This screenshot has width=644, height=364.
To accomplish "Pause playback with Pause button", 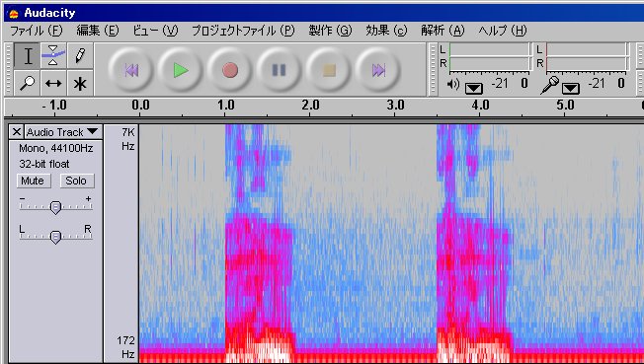I will coord(280,70).
